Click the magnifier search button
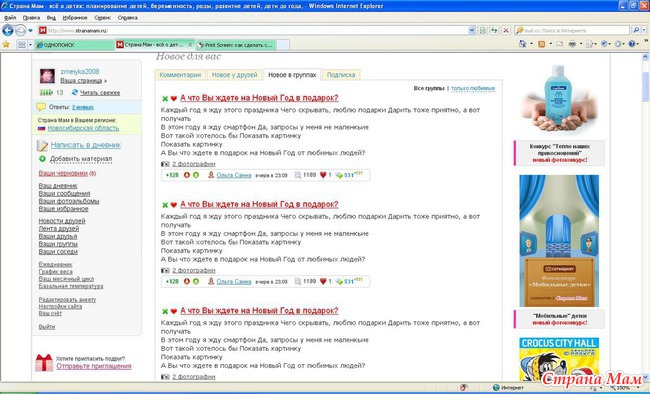Image resolution: width=650 pixels, height=394 pixels. pyautogui.click(x=636, y=30)
